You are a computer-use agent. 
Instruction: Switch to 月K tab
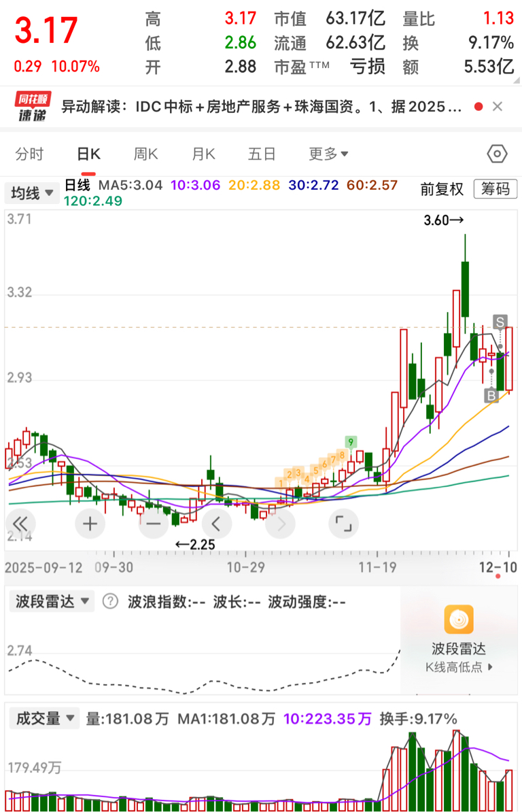[x=203, y=154]
